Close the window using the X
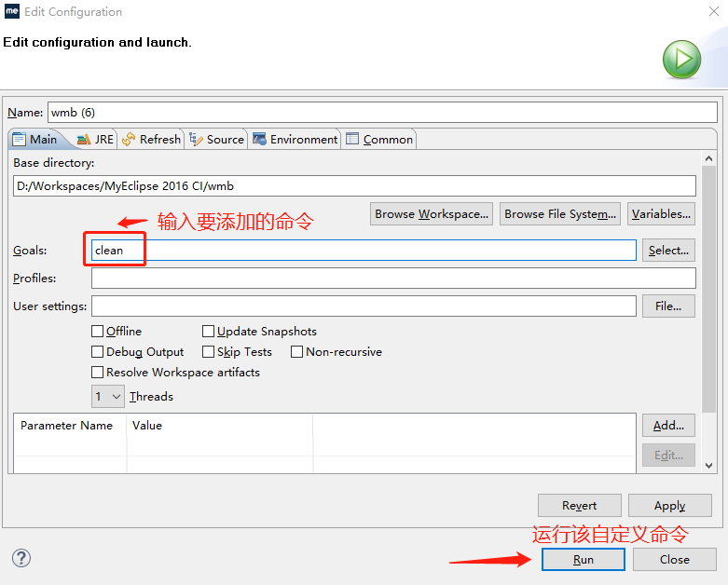Screen dimensions: 728x585 coord(714,11)
